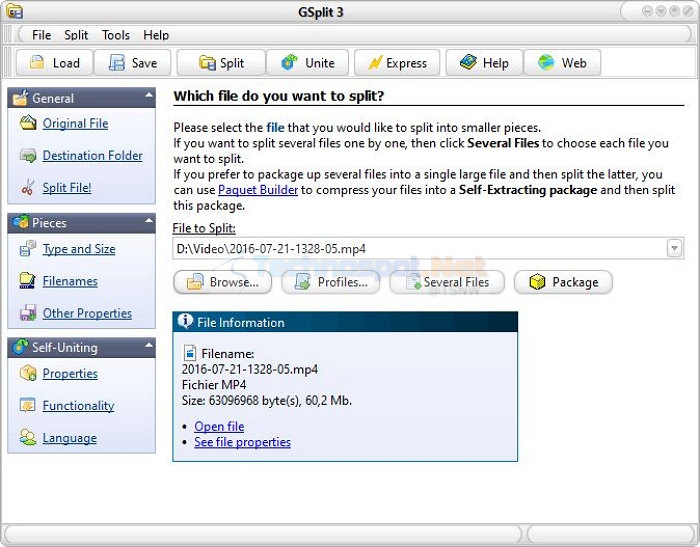Click the GSplit app icon in title bar
The width and height of the screenshot is (700, 547).
(x=14, y=11)
